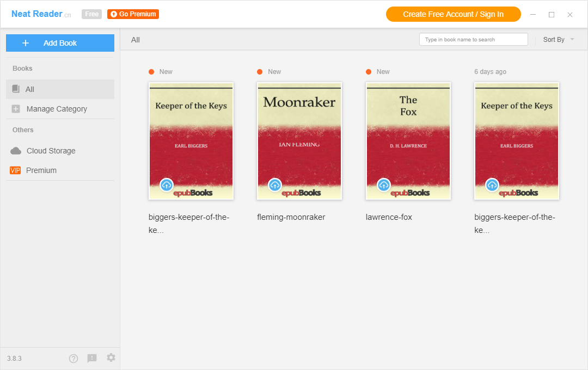588x370 pixels.
Task: Select the All tab above the book grid
Action: (x=135, y=39)
